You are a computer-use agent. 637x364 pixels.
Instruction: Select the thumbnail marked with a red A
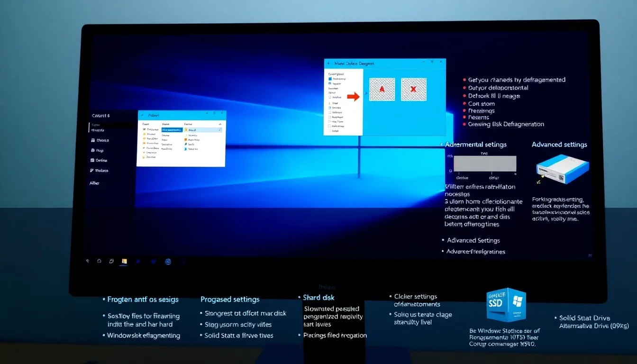[382, 89]
